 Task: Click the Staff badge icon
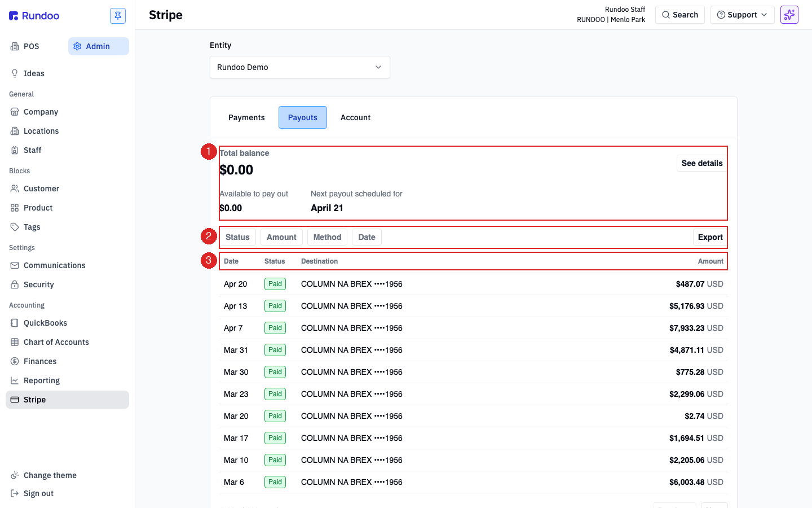coord(15,150)
